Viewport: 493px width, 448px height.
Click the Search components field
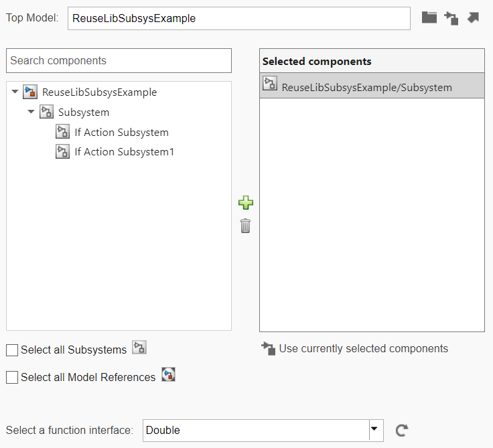click(119, 60)
